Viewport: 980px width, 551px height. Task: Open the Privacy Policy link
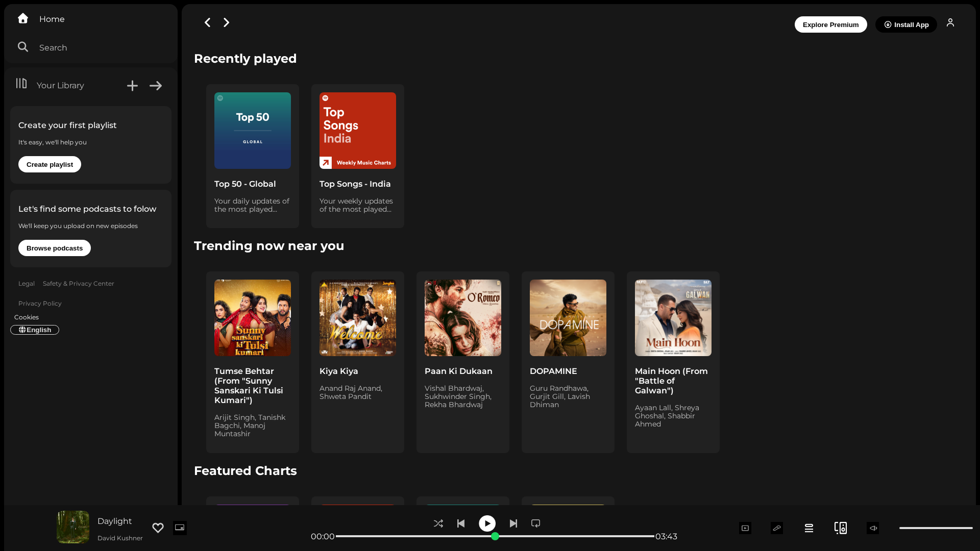click(40, 304)
